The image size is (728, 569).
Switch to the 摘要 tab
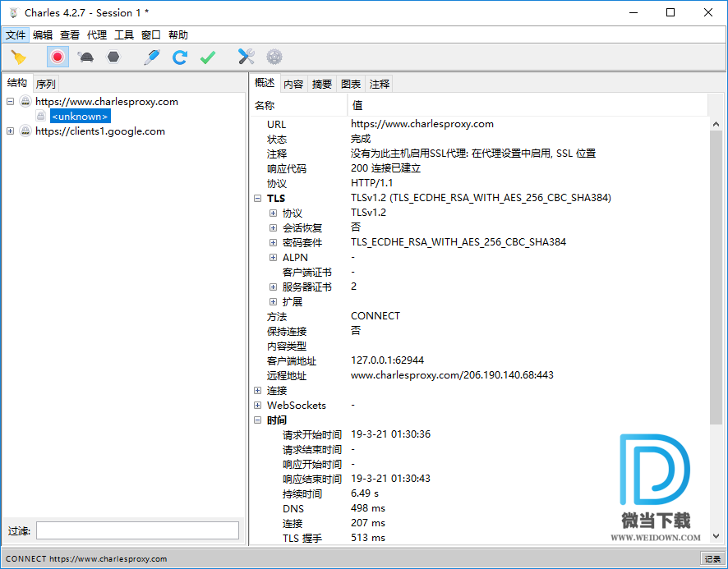(x=322, y=84)
